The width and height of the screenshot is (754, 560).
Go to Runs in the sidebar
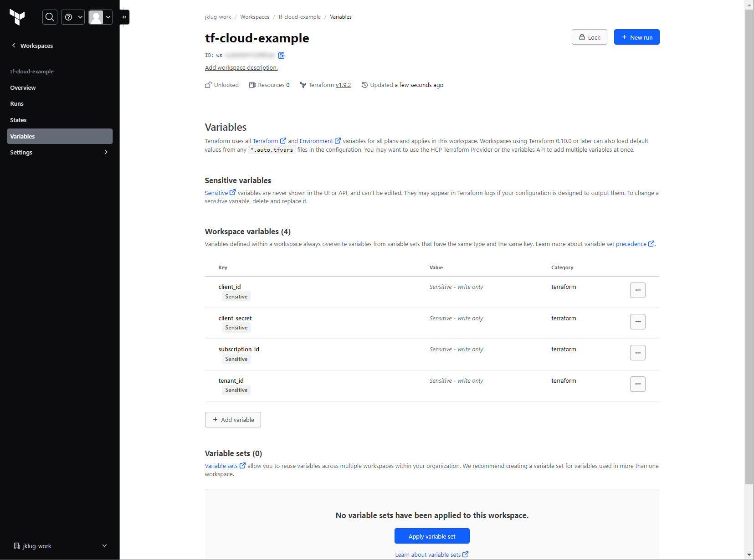coord(17,104)
